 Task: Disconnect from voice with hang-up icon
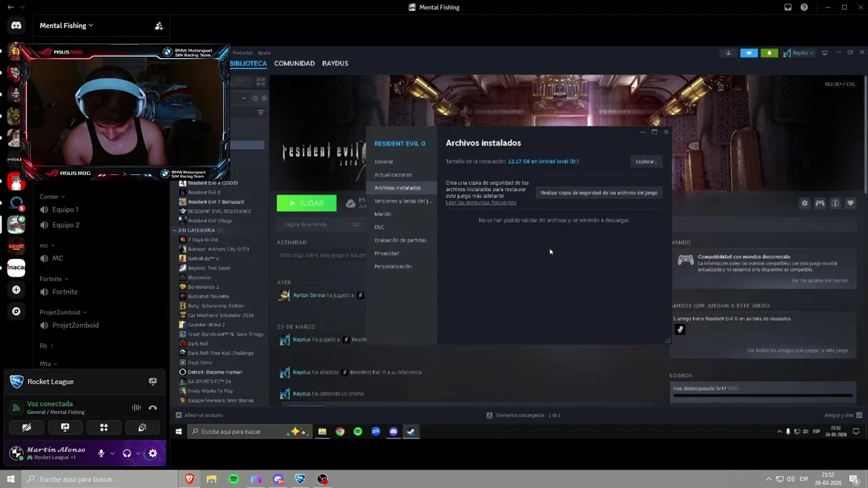click(x=153, y=407)
